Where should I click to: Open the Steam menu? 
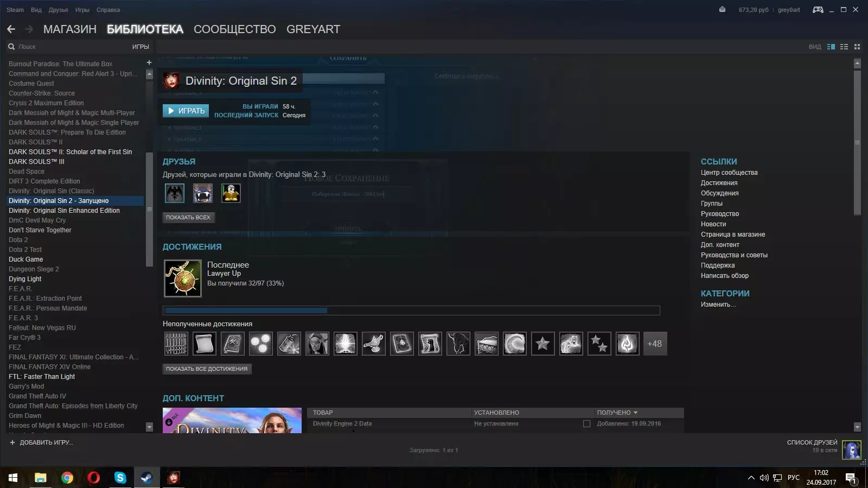pos(15,10)
